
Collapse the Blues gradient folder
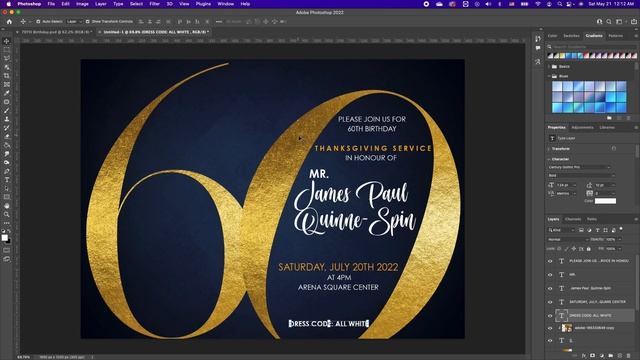coord(549,76)
